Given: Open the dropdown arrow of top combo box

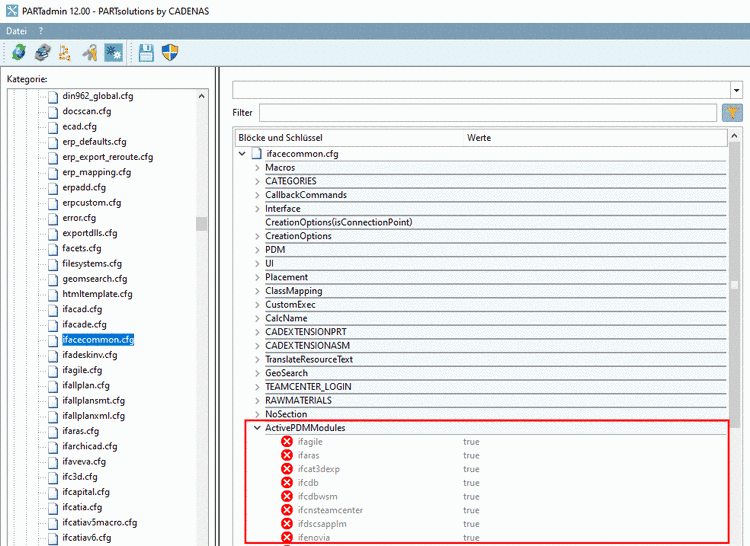Looking at the screenshot, I should (737, 90).
